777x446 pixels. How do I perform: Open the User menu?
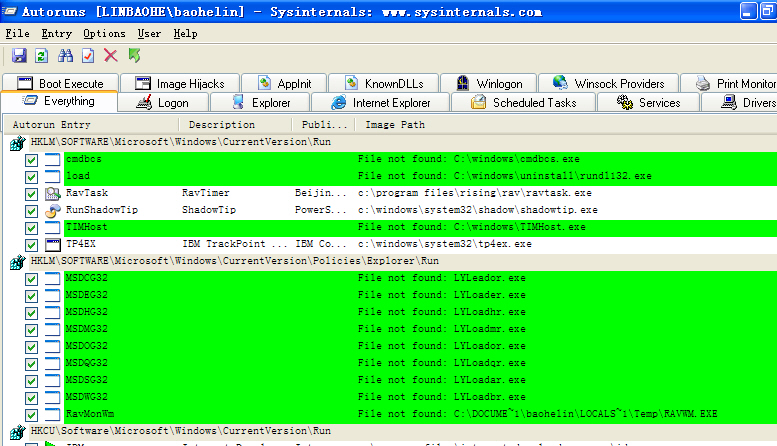pyautogui.click(x=149, y=33)
